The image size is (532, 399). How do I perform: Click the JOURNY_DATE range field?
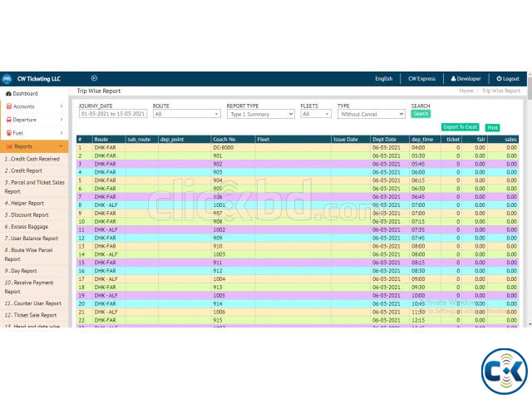tap(113, 114)
